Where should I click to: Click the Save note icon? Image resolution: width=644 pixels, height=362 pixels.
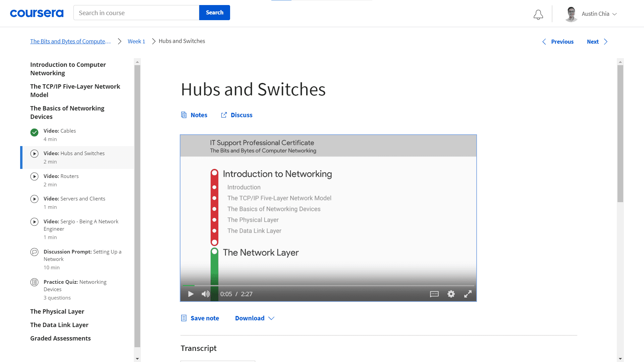[183, 318]
